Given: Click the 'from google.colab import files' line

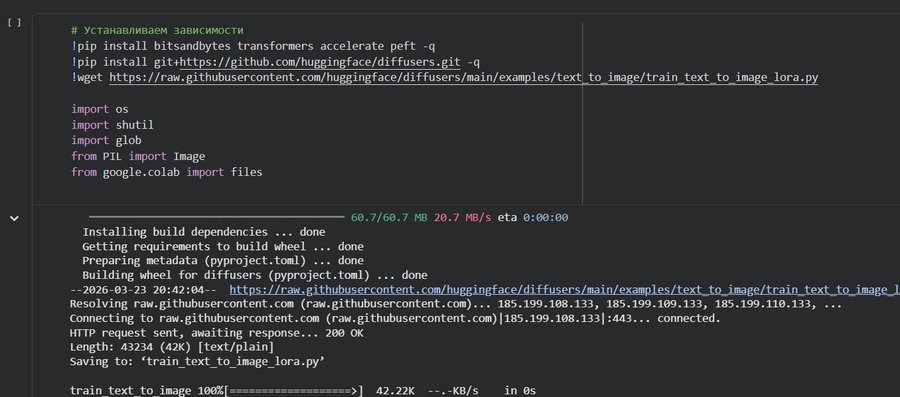Looking at the screenshot, I should pyautogui.click(x=167, y=172).
